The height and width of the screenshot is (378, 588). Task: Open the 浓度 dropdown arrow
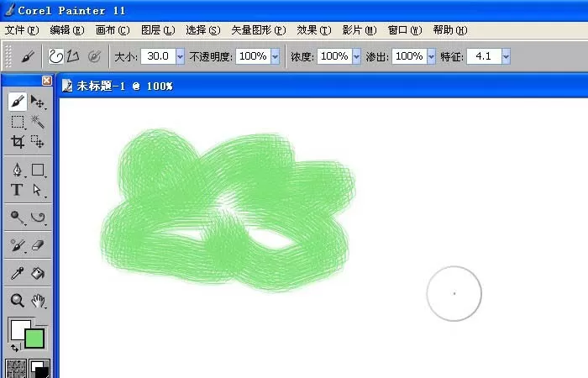356,56
